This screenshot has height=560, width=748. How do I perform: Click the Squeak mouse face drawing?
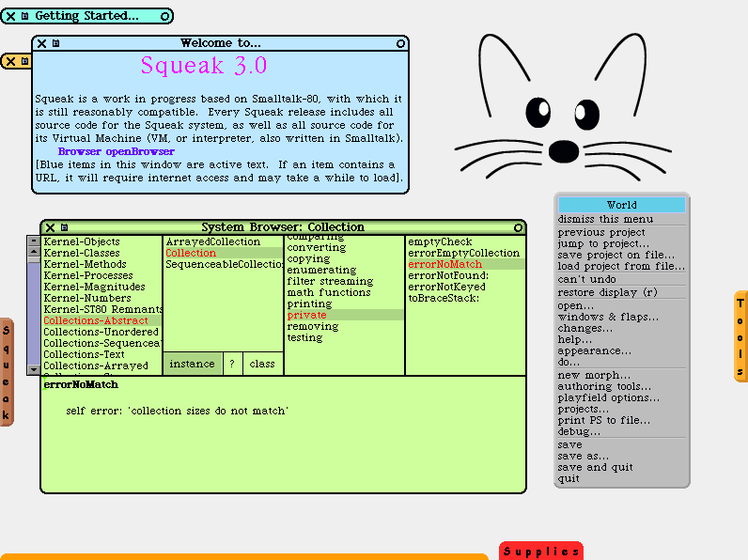tap(563, 107)
